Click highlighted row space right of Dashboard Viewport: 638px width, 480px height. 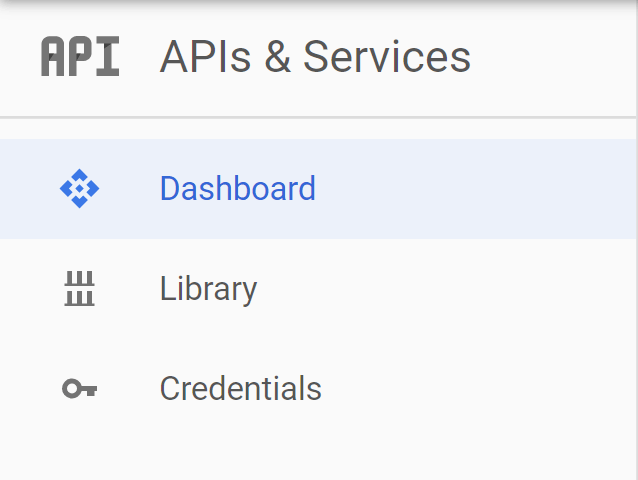coord(480,188)
